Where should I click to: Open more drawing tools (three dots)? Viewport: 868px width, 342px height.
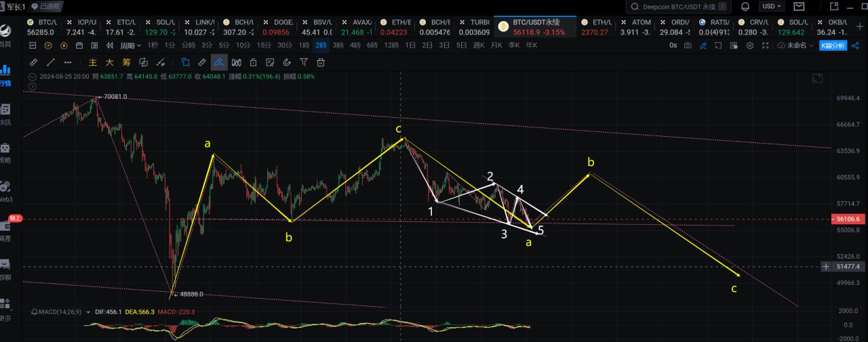(x=68, y=62)
